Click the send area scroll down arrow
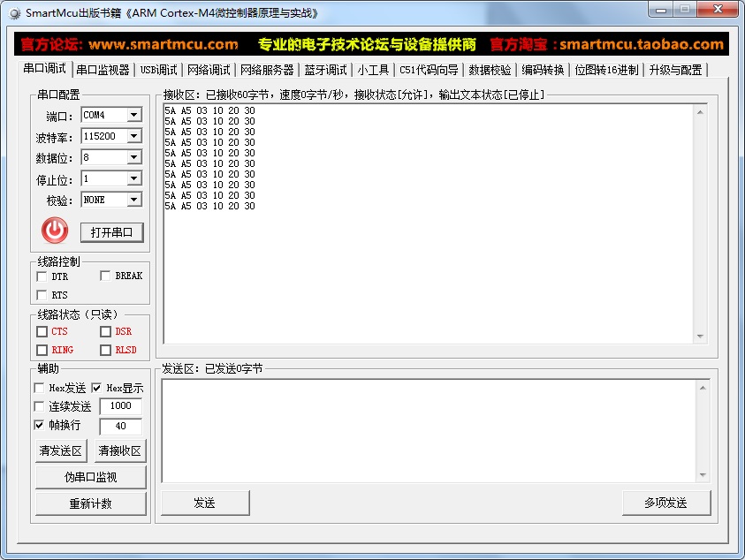Image resolution: width=745 pixels, height=560 pixels. pos(703,475)
